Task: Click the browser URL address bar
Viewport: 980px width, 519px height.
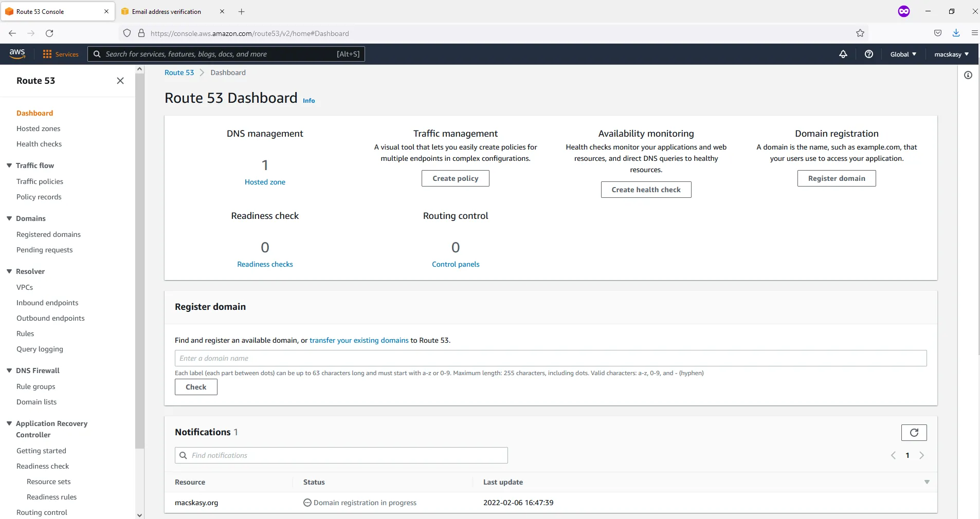Action: 494,33
